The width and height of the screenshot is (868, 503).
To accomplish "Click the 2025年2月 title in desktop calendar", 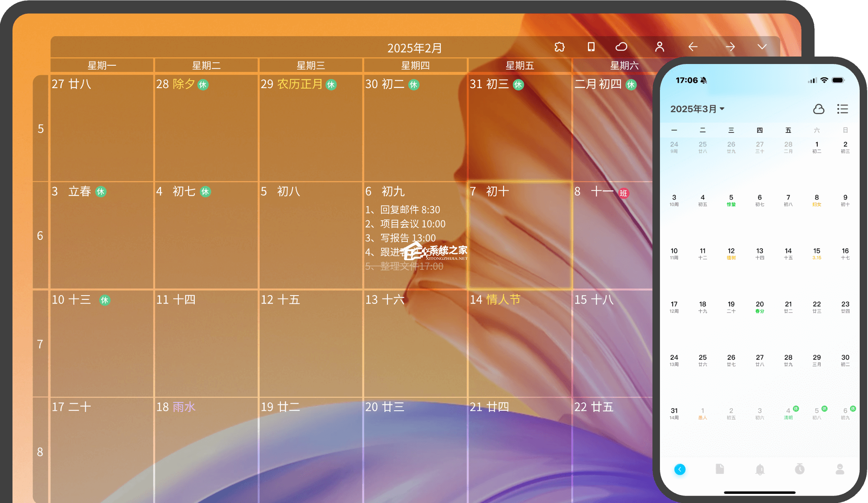I will click(x=414, y=48).
